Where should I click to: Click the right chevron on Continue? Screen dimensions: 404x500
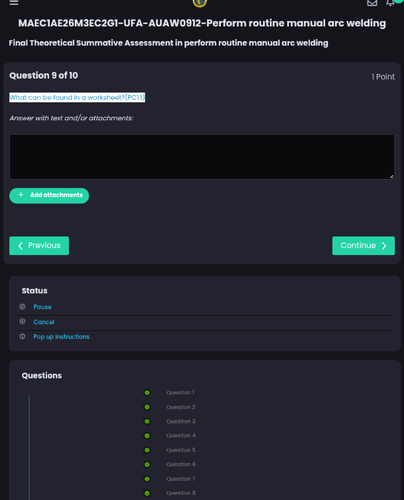[384, 246]
